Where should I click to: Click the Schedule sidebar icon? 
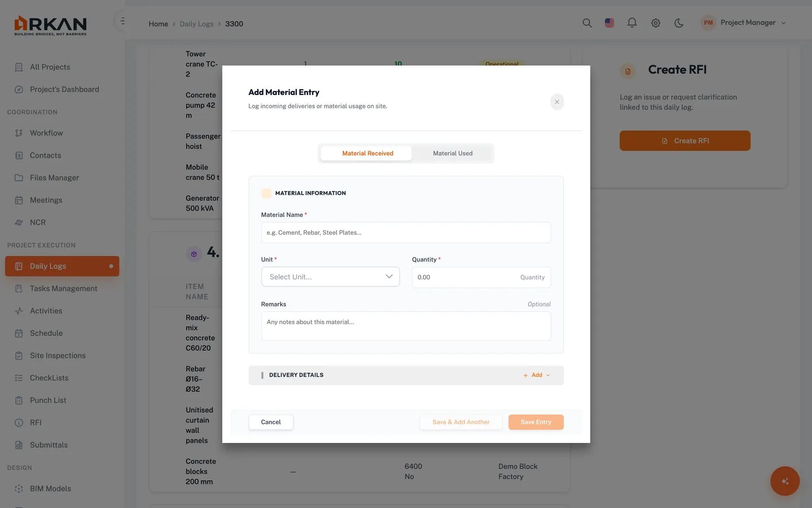coord(19,333)
